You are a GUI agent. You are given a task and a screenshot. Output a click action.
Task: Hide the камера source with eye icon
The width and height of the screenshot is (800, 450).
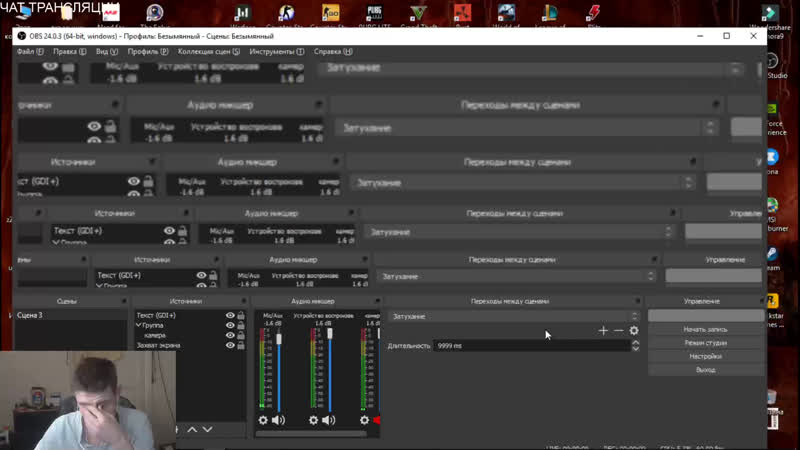coord(230,336)
